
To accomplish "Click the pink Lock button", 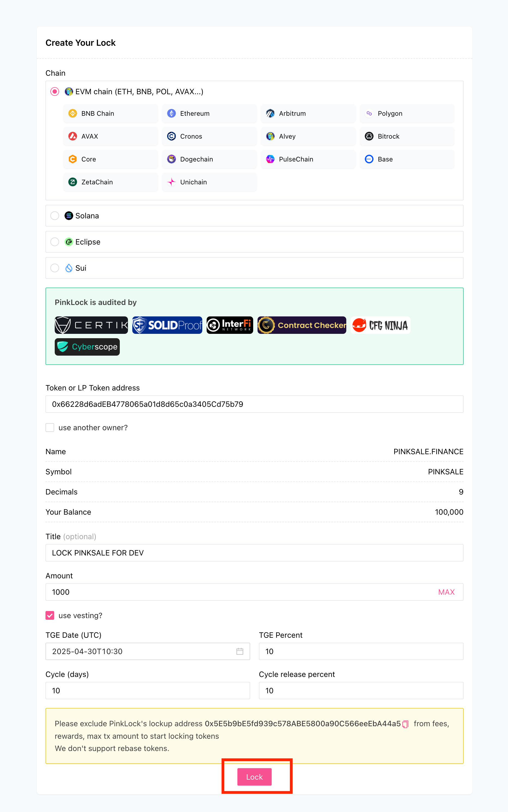I will (254, 777).
